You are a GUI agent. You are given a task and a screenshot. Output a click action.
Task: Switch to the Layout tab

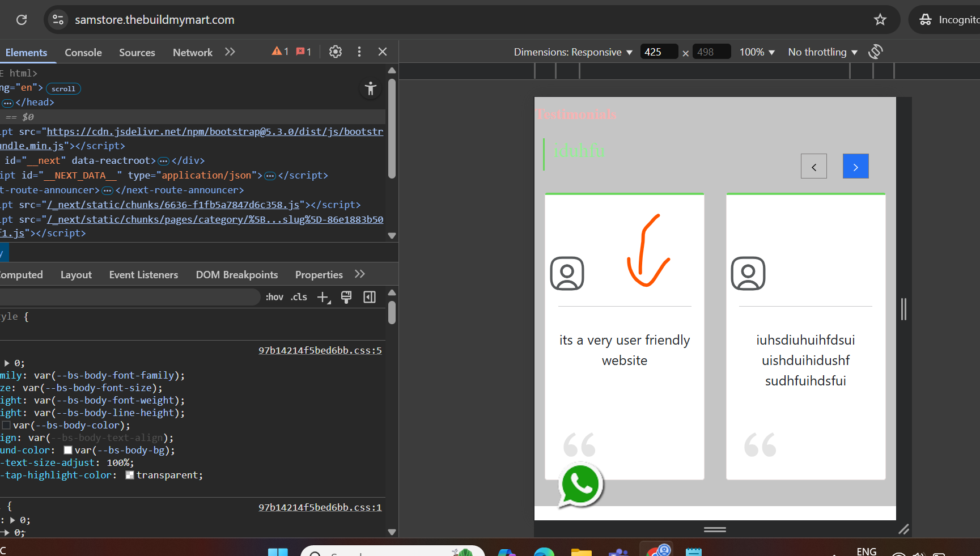[x=76, y=275]
